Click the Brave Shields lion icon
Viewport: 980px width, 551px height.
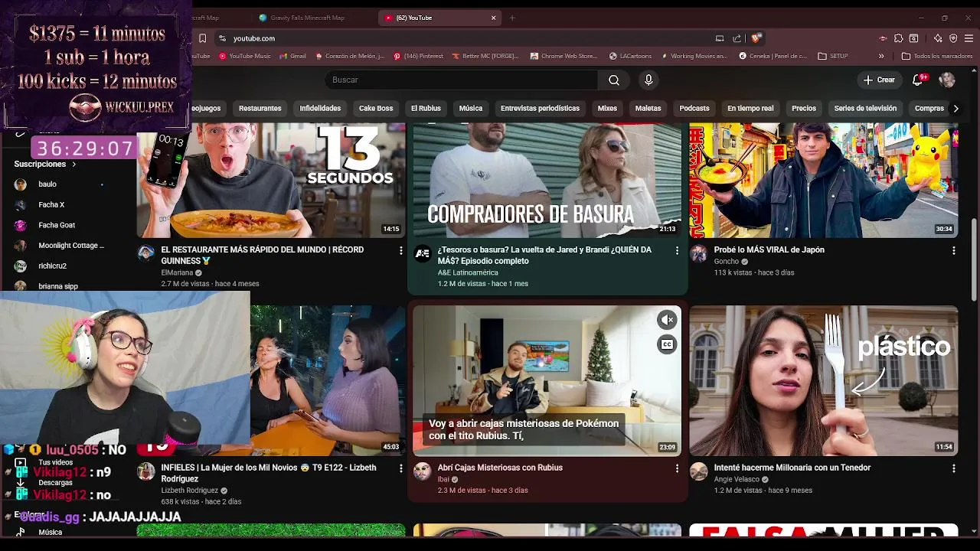tap(756, 38)
